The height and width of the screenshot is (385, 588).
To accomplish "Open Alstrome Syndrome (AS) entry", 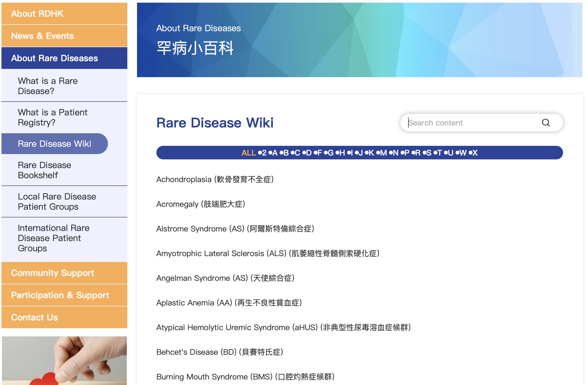I will click(x=235, y=229).
